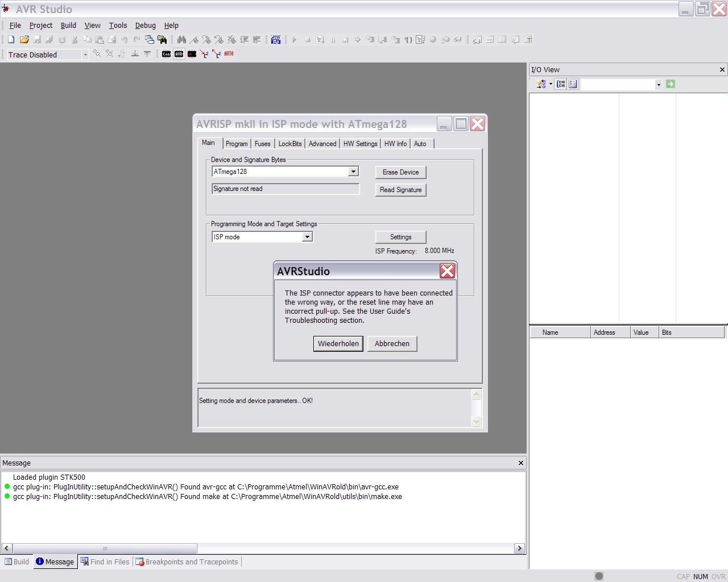
Task: Open the Tools menu
Action: 118,26
